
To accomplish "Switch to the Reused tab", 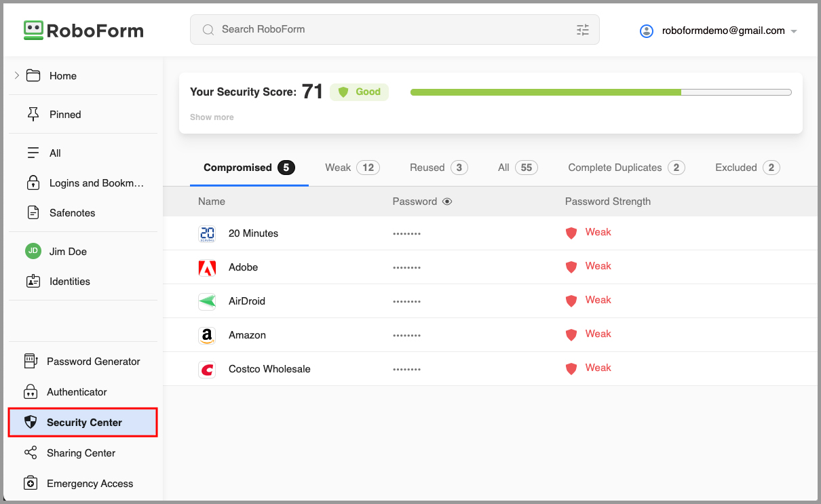I will 438,168.
